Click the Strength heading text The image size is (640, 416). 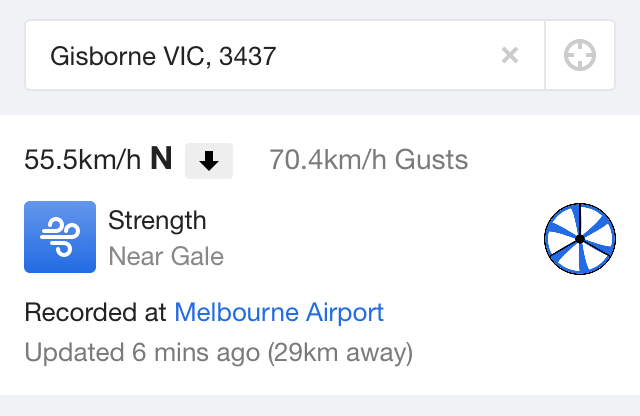click(x=157, y=221)
